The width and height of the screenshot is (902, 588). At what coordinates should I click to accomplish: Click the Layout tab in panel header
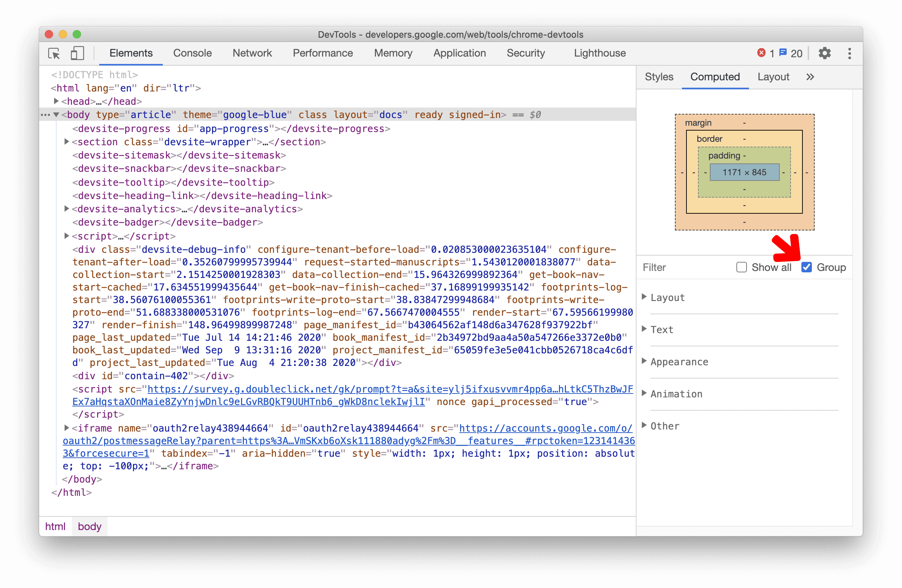pyautogui.click(x=773, y=77)
